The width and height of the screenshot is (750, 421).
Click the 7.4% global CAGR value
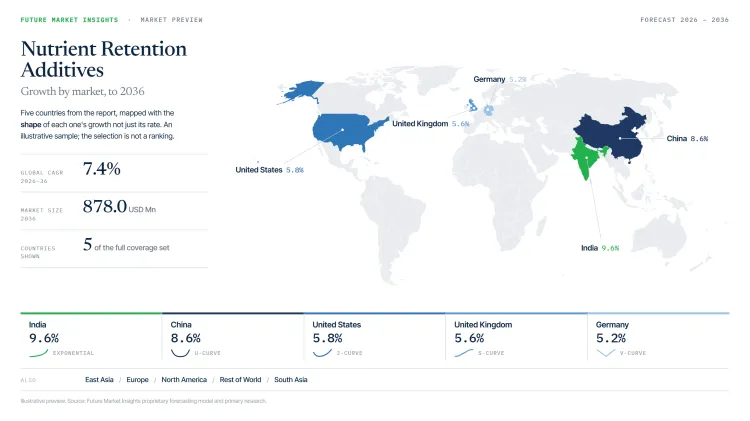[101, 168]
